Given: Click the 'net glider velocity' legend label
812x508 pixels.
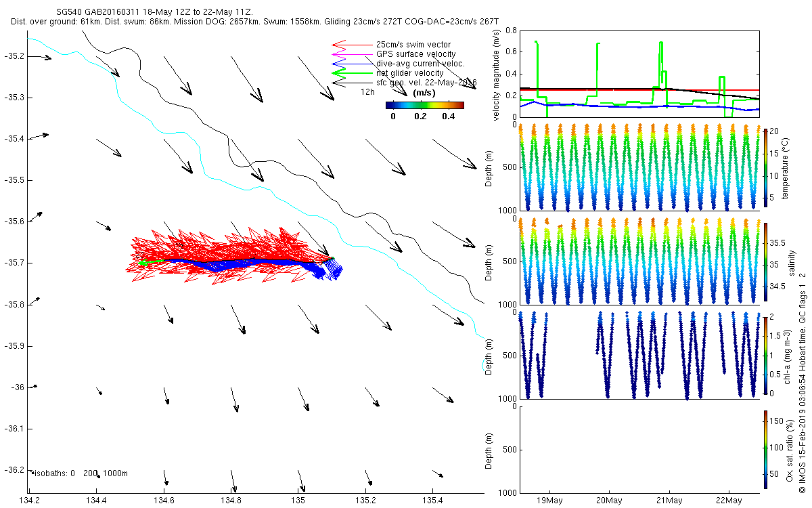Looking at the screenshot, I should pos(409,73).
